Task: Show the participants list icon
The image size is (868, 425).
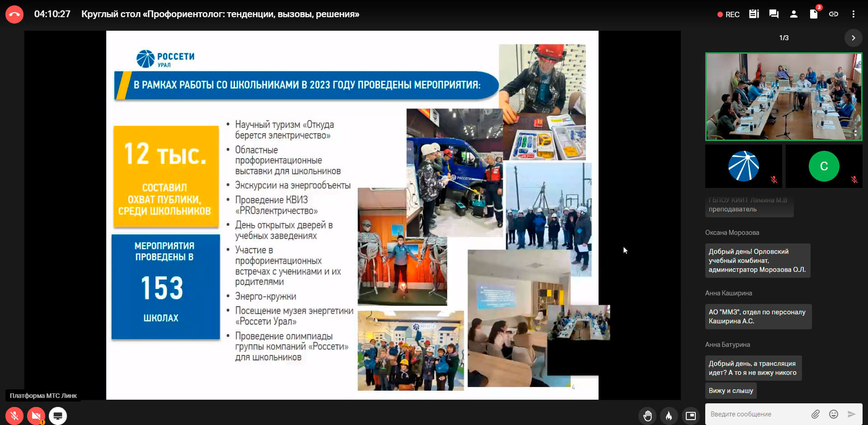Action: coord(793,14)
